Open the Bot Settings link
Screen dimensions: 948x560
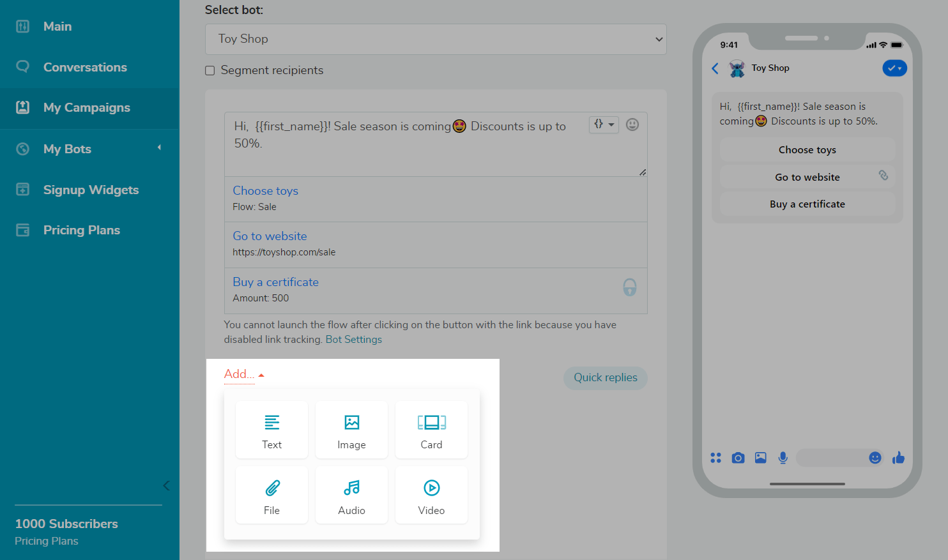(x=354, y=340)
